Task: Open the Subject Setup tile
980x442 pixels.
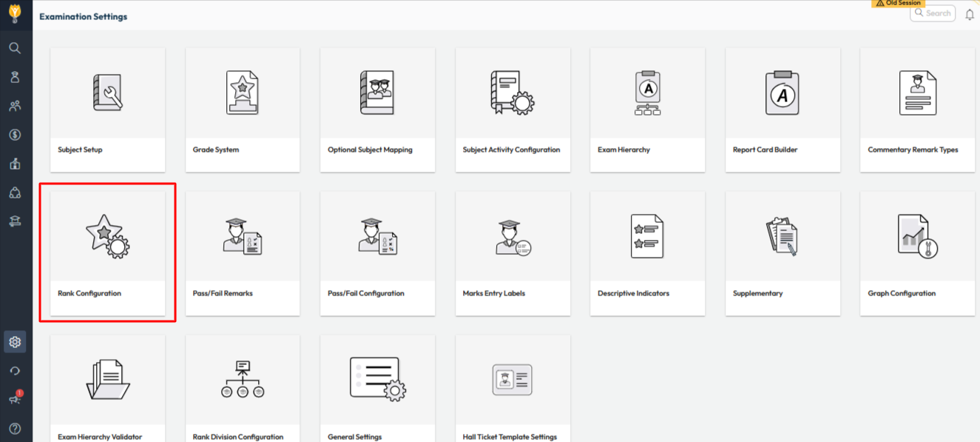Action: (x=107, y=110)
